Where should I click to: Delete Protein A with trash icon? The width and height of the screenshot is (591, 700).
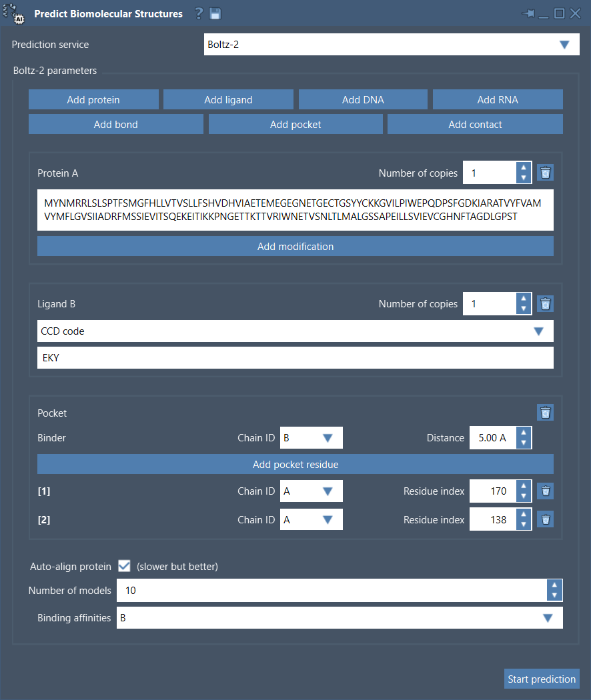coord(545,173)
